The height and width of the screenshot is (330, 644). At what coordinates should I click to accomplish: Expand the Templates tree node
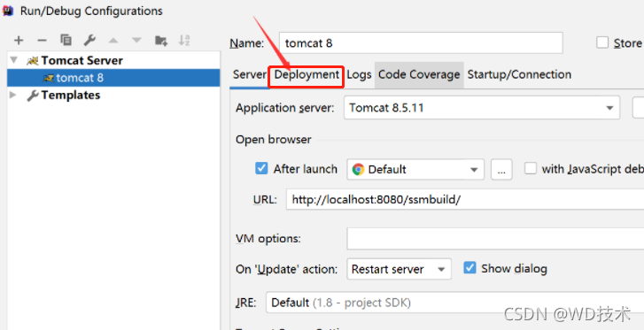coord(13,95)
